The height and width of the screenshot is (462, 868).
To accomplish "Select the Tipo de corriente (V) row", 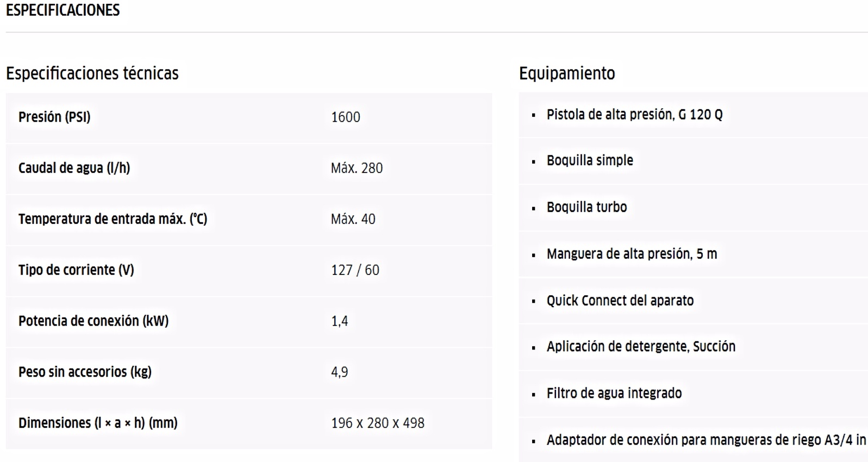I will pyautogui.click(x=249, y=270).
